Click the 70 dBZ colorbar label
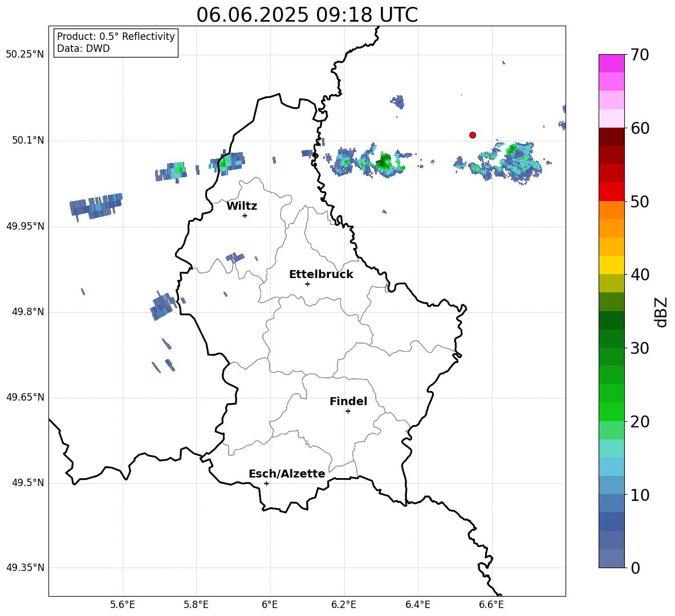Image resolution: width=675 pixels, height=616 pixels. (x=640, y=55)
